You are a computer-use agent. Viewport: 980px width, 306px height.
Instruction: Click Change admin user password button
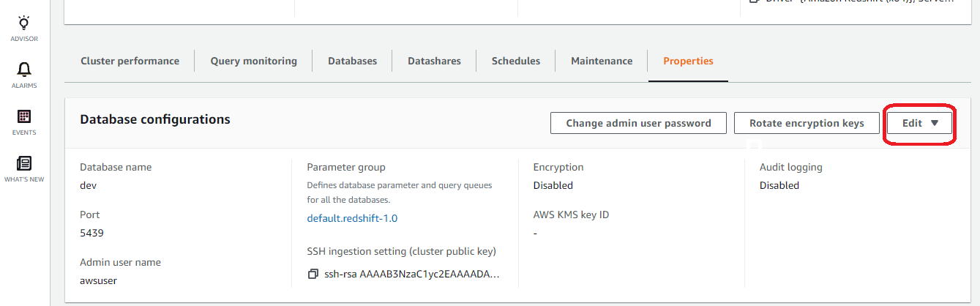point(638,123)
